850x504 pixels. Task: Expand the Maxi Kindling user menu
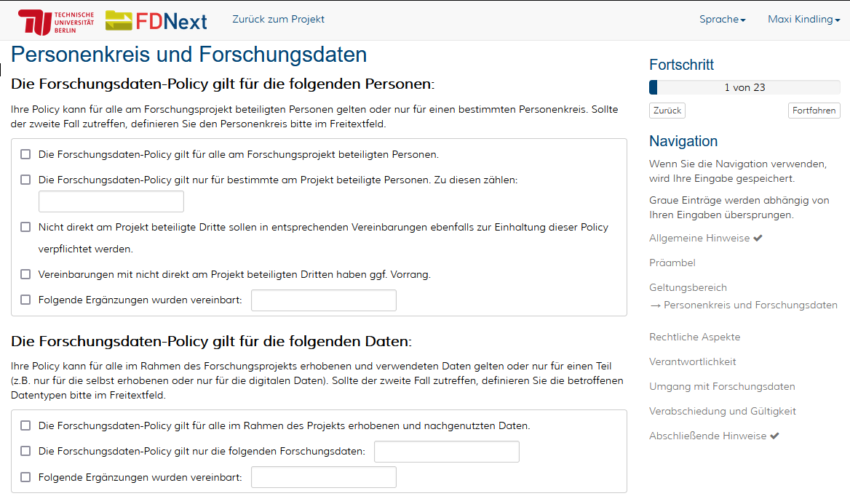tap(803, 20)
